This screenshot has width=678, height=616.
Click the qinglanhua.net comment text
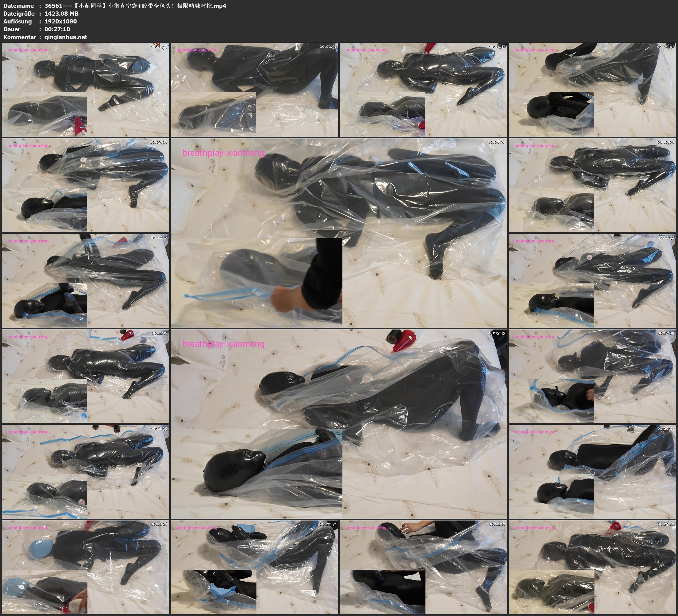66,37
